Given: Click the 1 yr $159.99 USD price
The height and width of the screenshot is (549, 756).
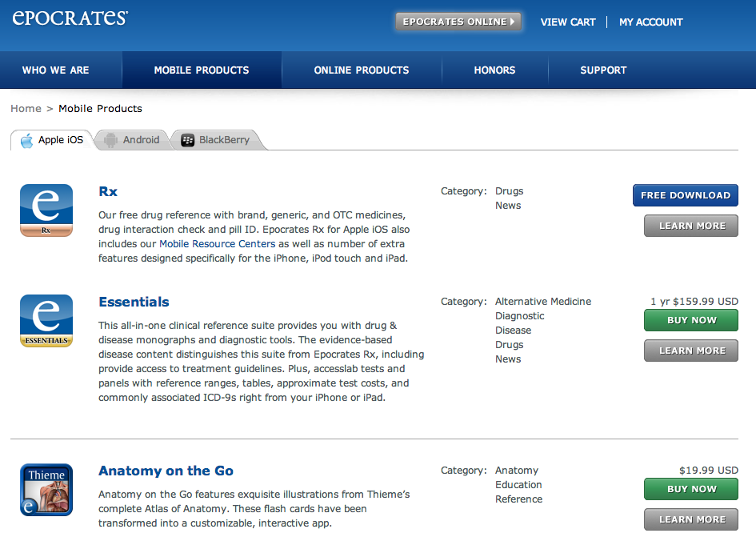Looking at the screenshot, I should [x=694, y=302].
